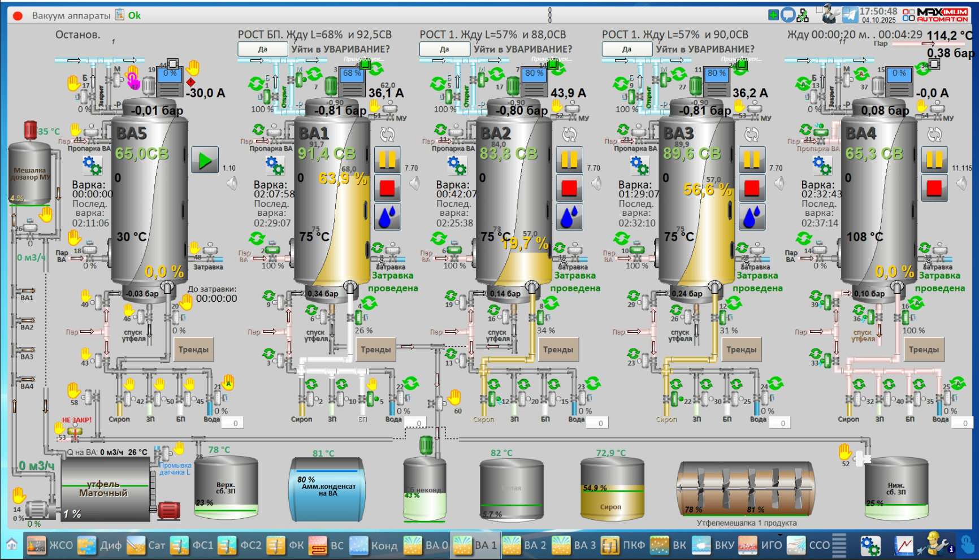
Task: Open the gears settings icon for ВА1
Action: coord(274,166)
